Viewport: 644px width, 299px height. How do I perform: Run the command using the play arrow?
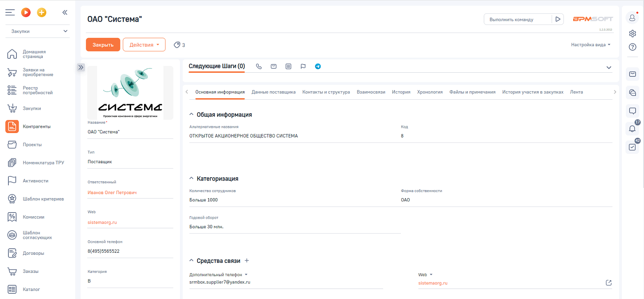(557, 19)
